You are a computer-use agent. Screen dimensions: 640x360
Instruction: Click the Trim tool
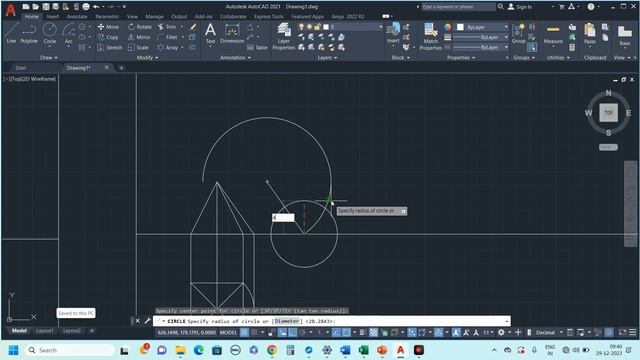tap(167, 27)
